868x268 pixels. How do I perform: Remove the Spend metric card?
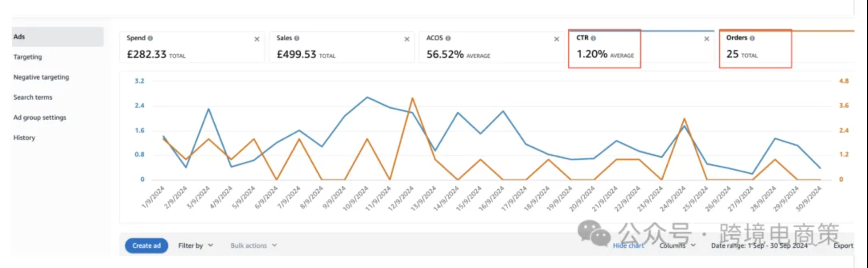(x=257, y=39)
